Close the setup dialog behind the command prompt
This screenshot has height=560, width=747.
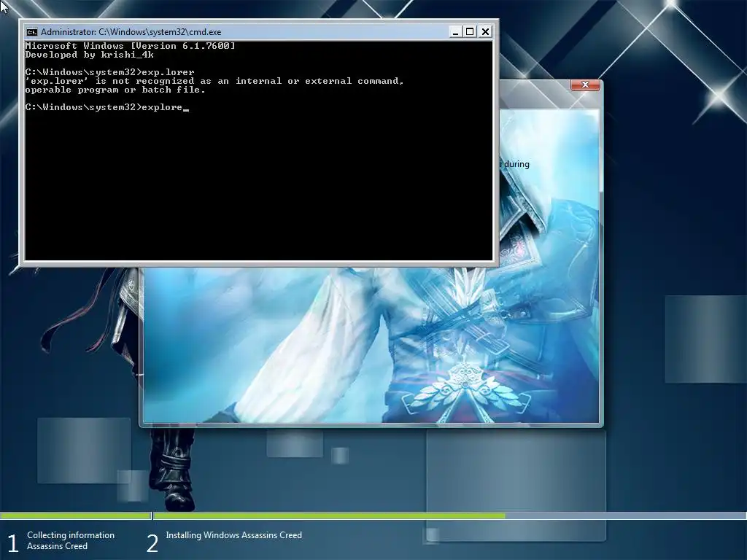click(585, 85)
